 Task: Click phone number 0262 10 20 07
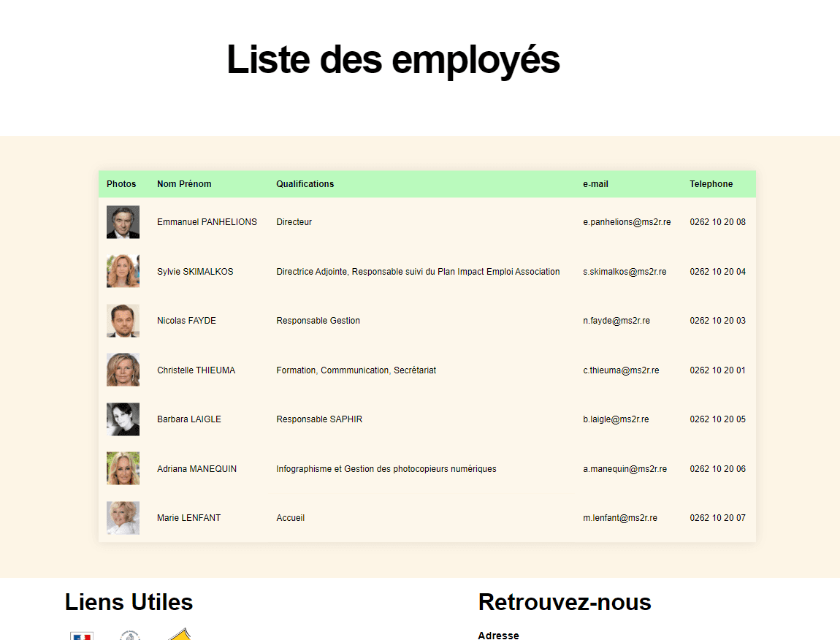tap(717, 518)
